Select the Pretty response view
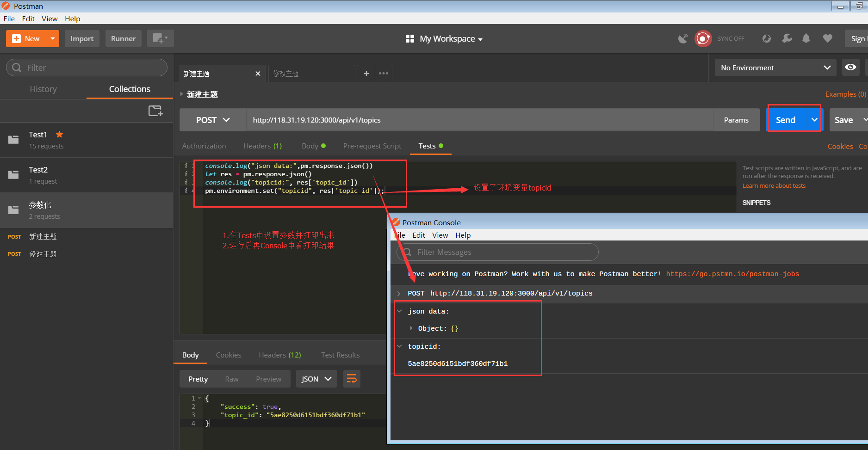 198,379
